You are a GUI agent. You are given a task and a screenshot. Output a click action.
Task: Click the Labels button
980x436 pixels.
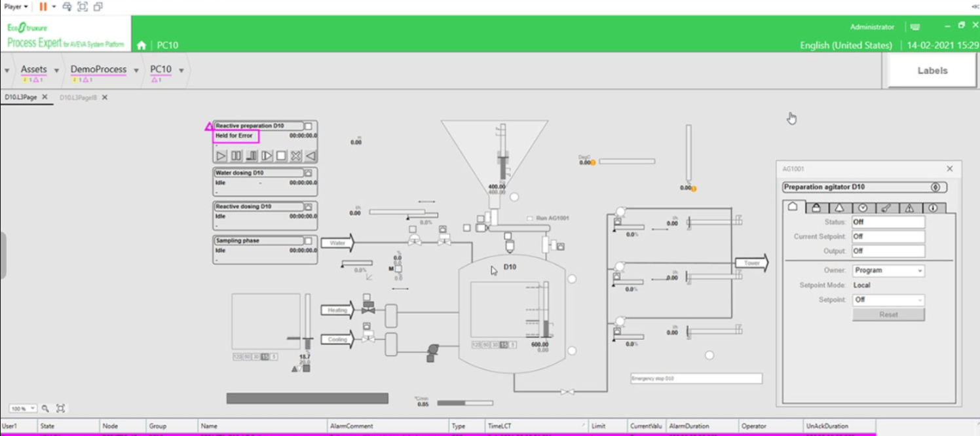pos(932,71)
